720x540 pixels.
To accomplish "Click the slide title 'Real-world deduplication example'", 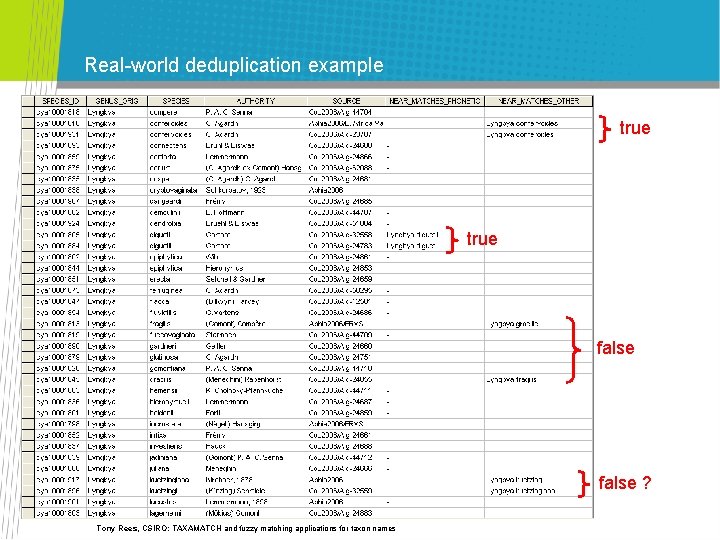I will (234, 65).
